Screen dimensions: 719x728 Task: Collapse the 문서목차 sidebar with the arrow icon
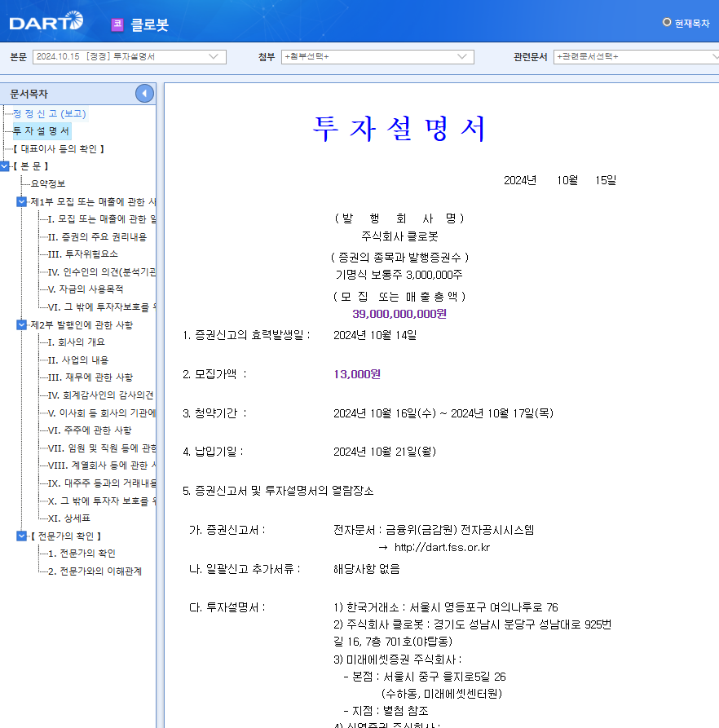pyautogui.click(x=143, y=93)
